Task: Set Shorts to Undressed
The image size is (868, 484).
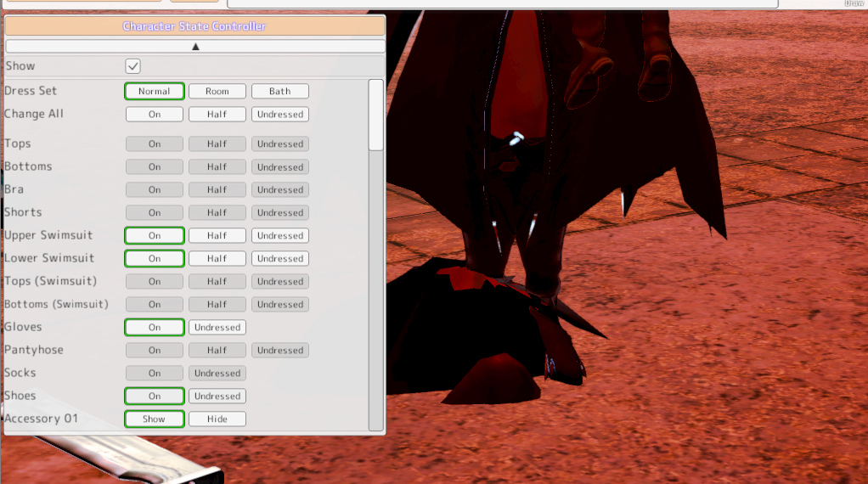Action: (280, 213)
